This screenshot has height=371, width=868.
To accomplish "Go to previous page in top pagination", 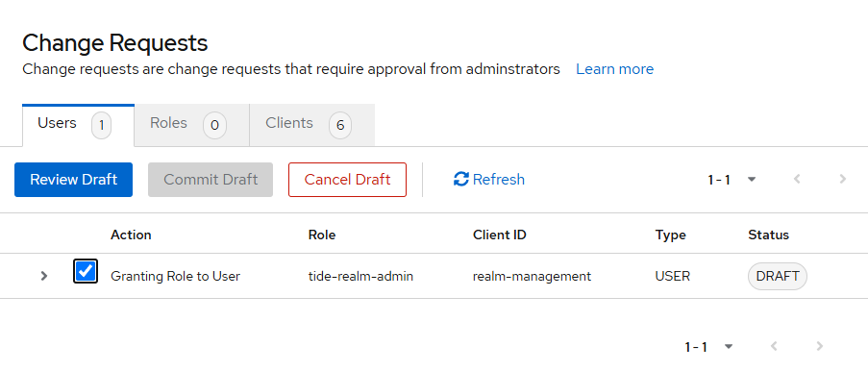I will point(797,179).
